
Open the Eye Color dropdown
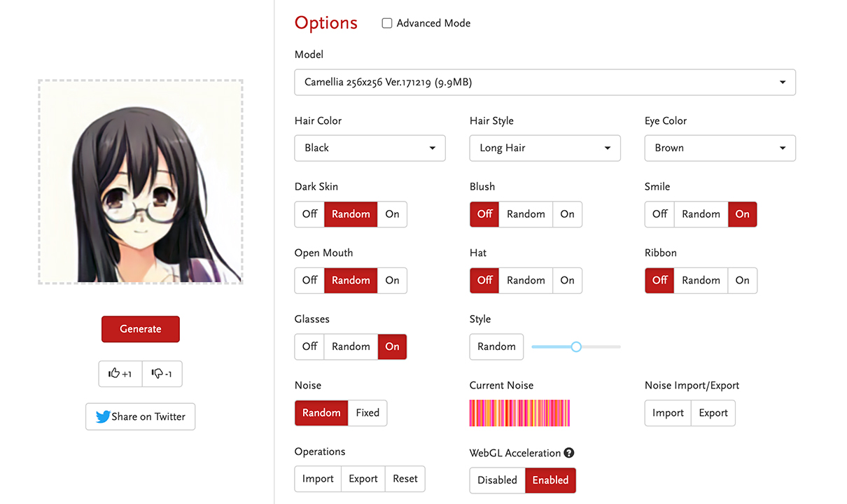720,148
